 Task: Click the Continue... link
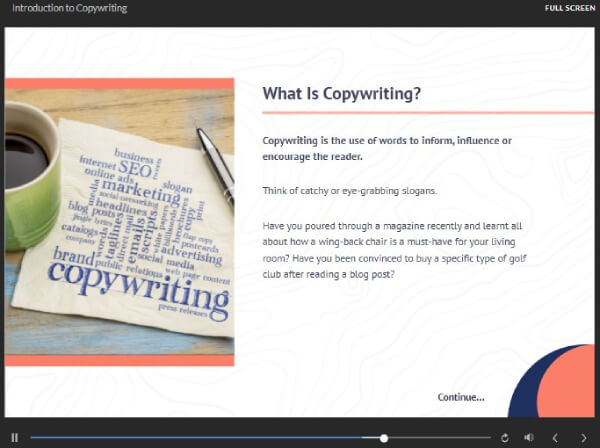click(x=461, y=397)
